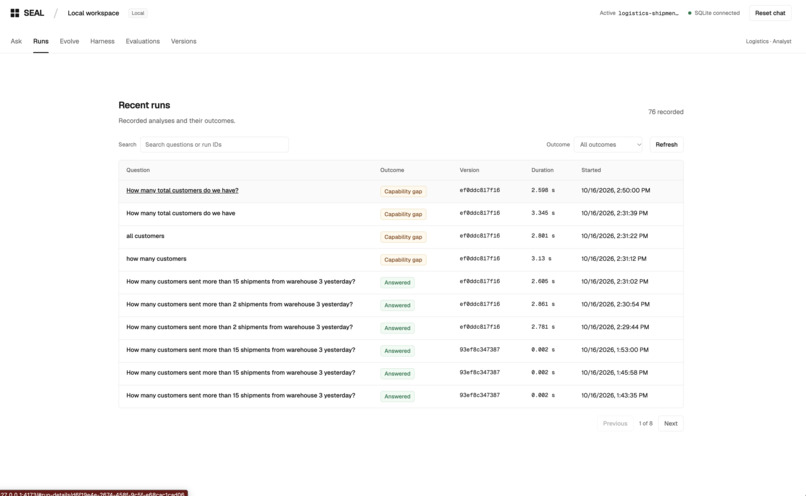This screenshot has width=806, height=496.
Task: Click Local workspace breadcrumb
Action: pyautogui.click(x=93, y=13)
